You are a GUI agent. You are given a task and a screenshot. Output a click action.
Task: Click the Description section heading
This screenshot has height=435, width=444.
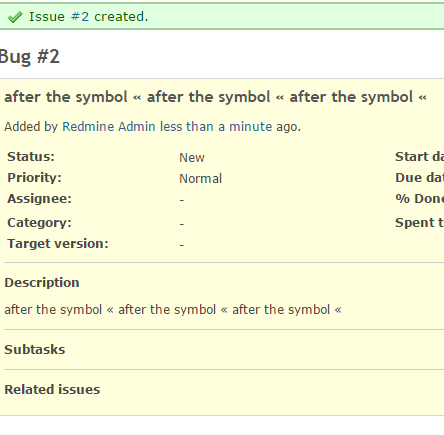pyautogui.click(x=42, y=283)
